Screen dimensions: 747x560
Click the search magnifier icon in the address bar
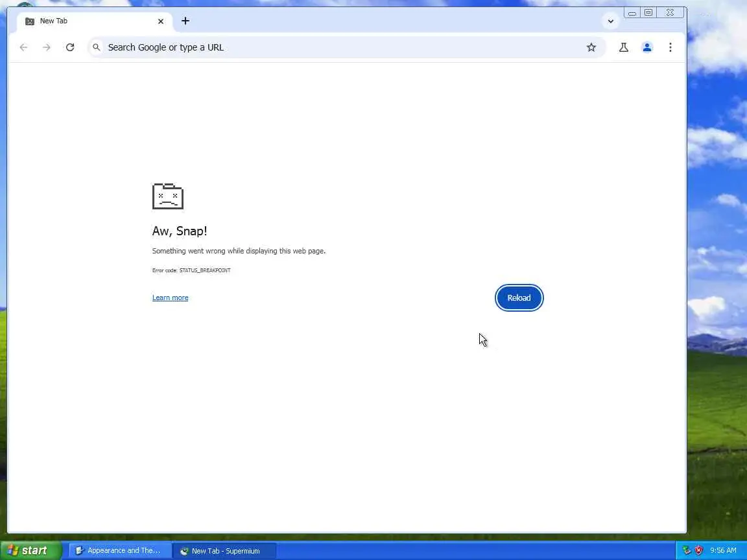point(96,47)
